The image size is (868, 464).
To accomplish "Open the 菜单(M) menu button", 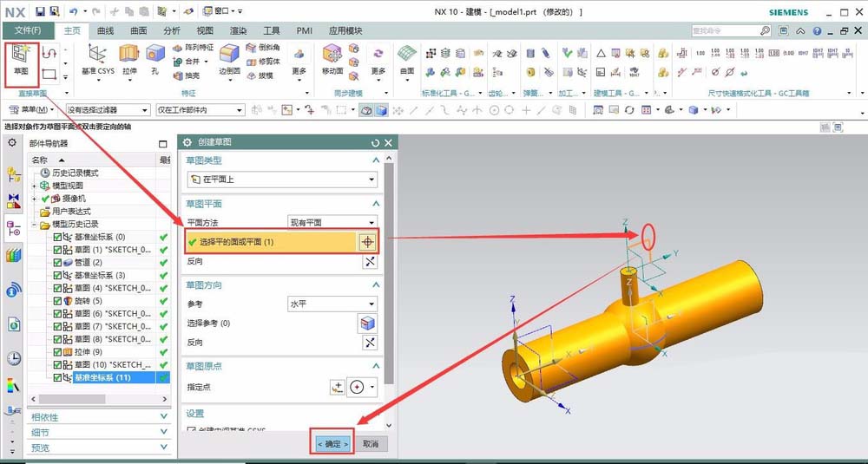I will pyautogui.click(x=33, y=110).
